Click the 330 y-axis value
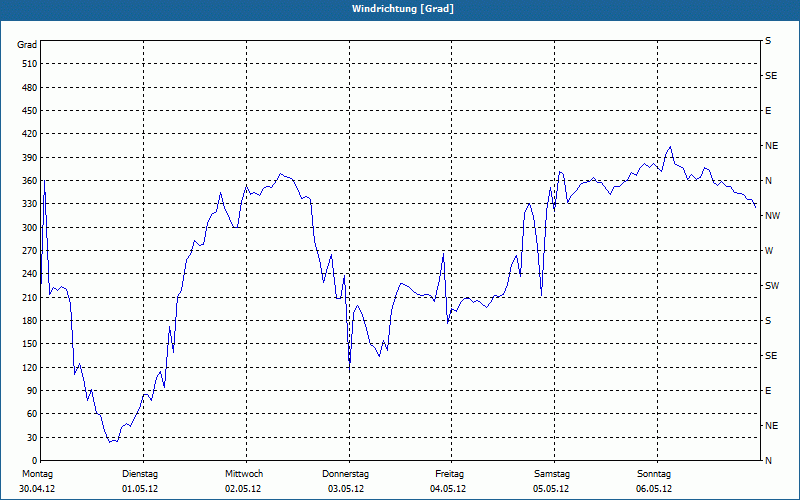Screen dimensions: 800x500 pos(30,204)
